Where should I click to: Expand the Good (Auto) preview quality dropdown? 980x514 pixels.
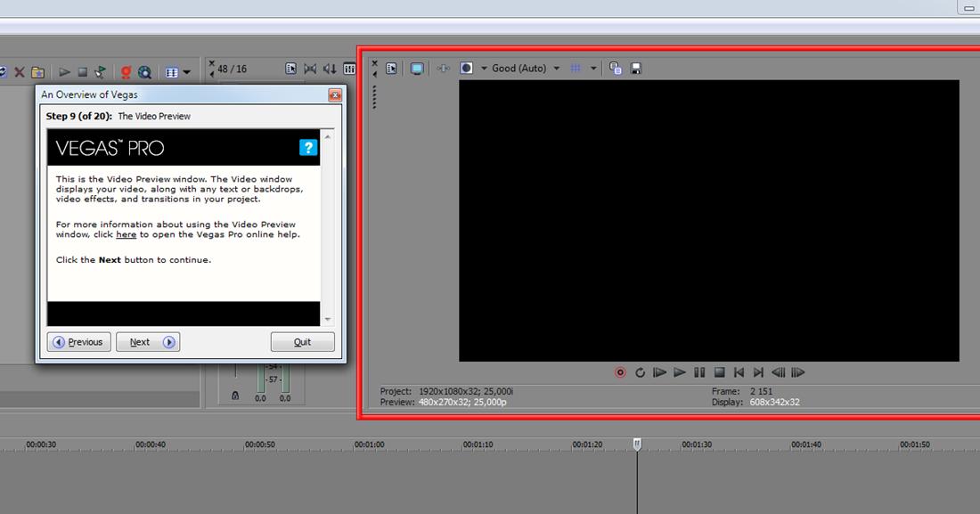tap(557, 69)
